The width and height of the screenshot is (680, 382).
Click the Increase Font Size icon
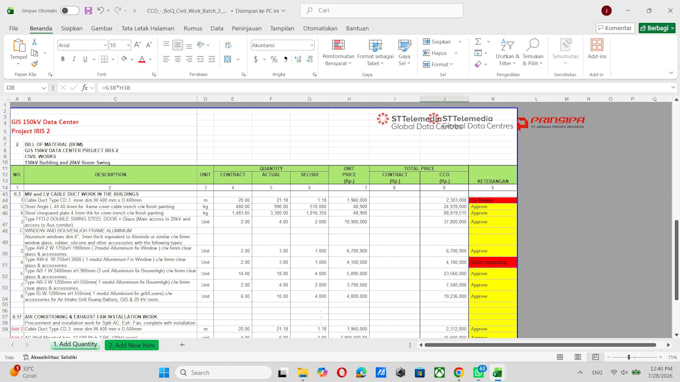click(x=137, y=45)
